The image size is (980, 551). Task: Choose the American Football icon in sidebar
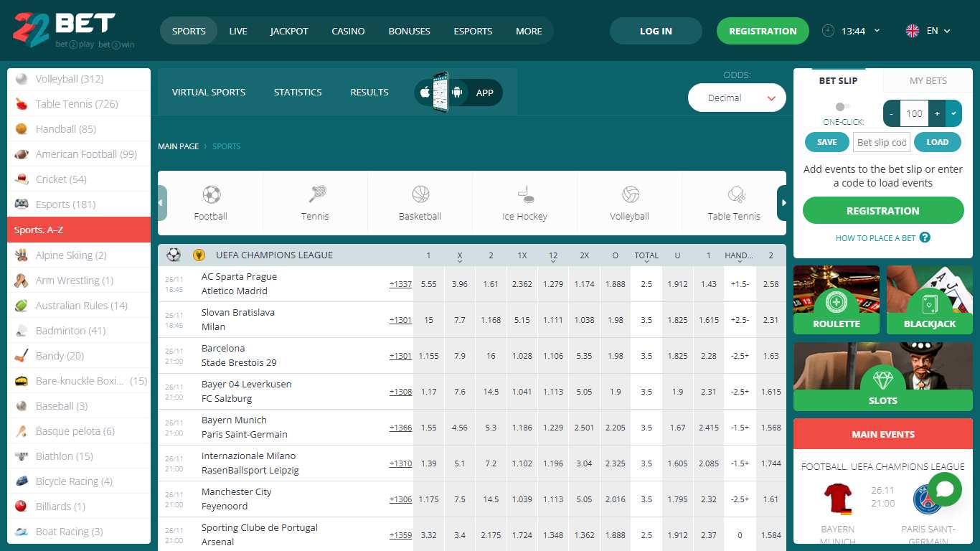[x=22, y=154]
